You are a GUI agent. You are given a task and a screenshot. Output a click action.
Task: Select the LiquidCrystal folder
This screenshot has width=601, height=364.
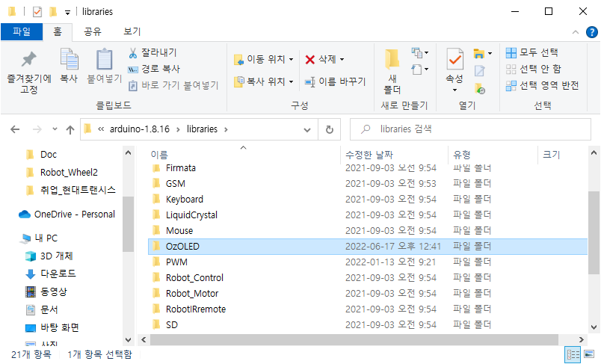(368, 215)
